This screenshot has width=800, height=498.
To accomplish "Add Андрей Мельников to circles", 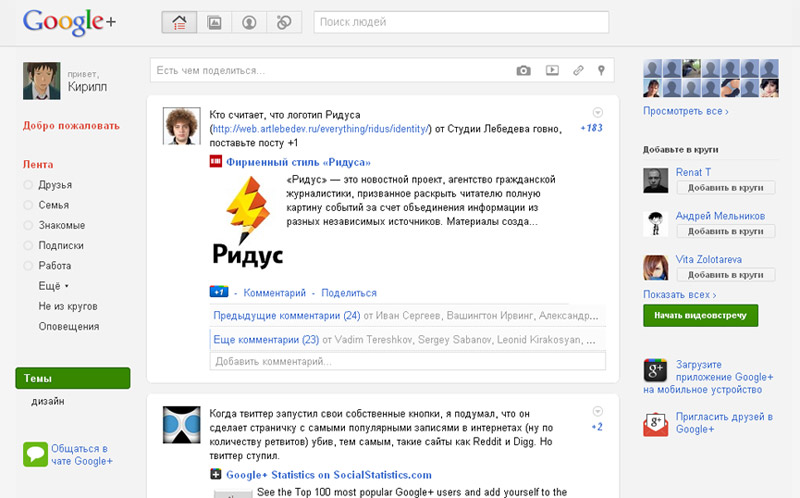I will [x=726, y=231].
